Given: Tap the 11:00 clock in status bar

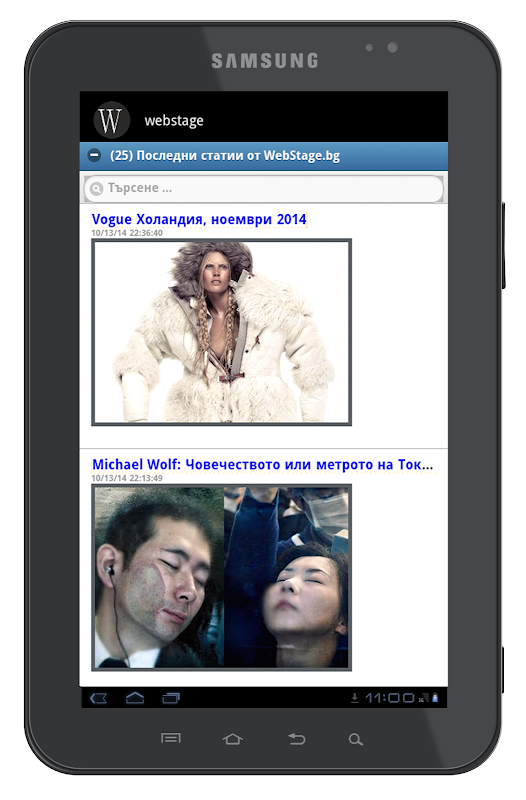Looking at the screenshot, I should (389, 698).
